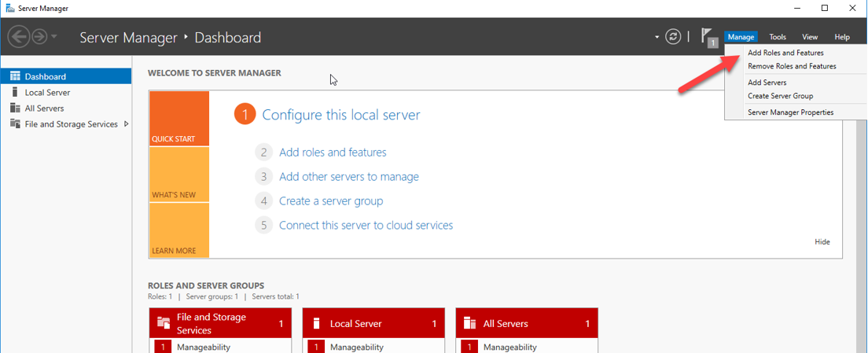Image resolution: width=868 pixels, height=353 pixels.
Task: Open the Tools menu
Action: click(778, 37)
